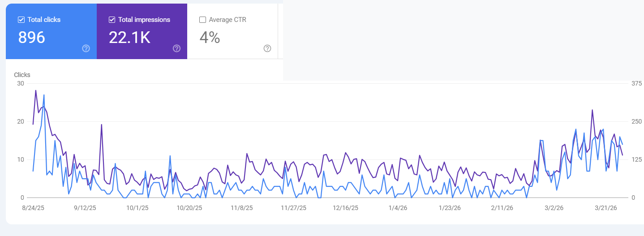
Task: Click the 1/4/26 date label
Action: pos(398,208)
